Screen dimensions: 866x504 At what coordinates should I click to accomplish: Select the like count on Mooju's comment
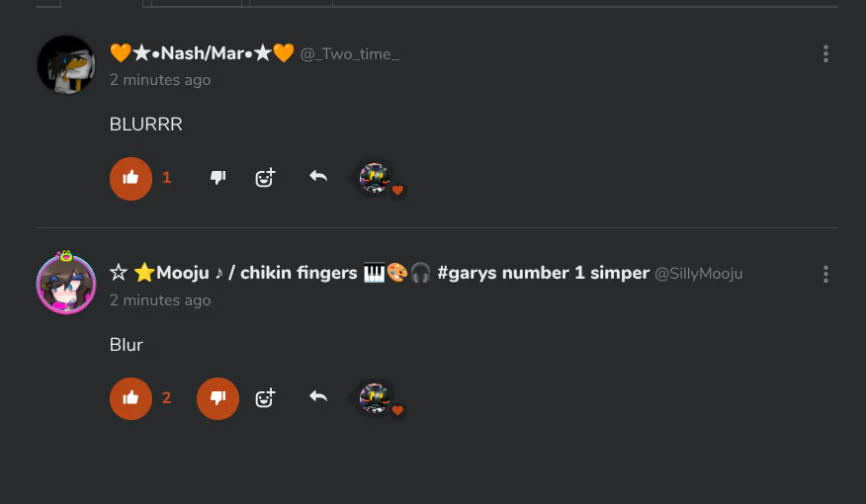click(166, 398)
